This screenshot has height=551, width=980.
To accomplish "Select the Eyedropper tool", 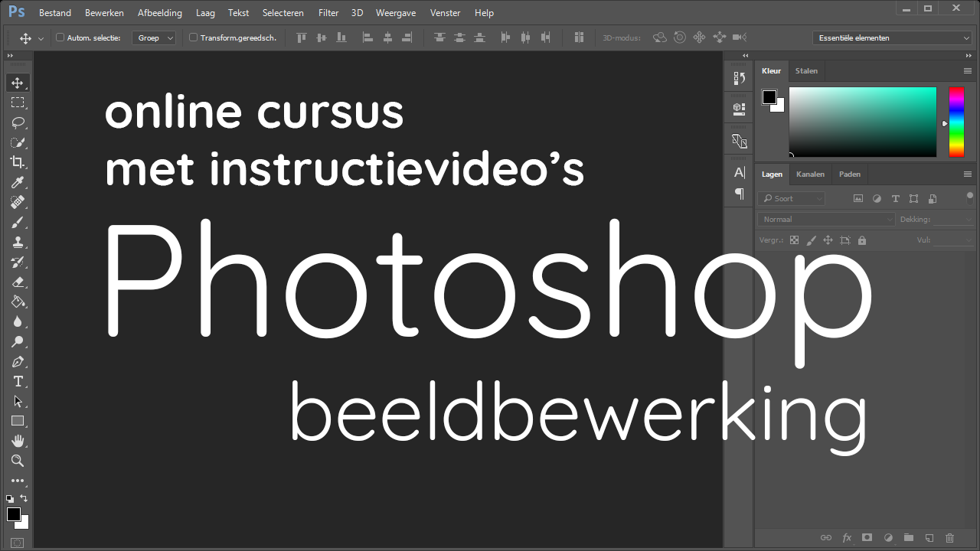I will point(18,182).
